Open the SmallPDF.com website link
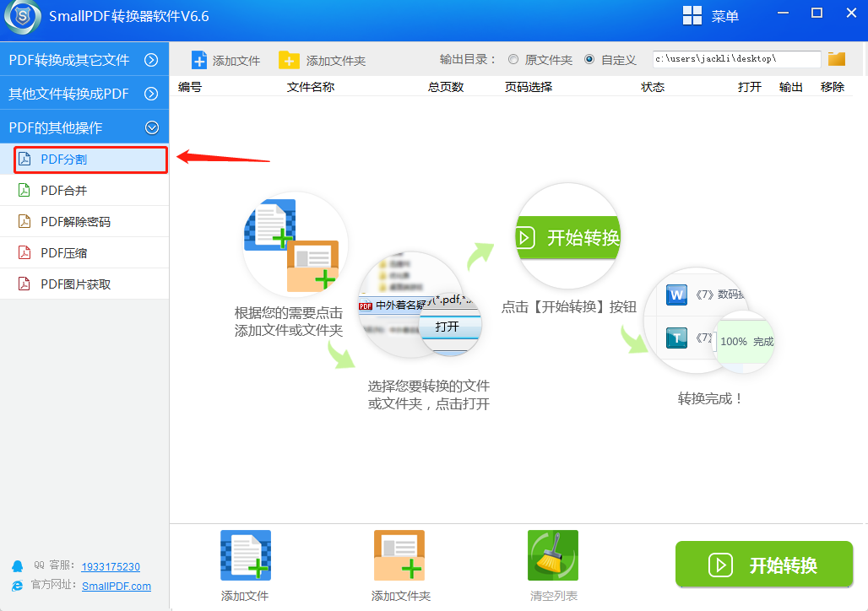 pos(117,587)
